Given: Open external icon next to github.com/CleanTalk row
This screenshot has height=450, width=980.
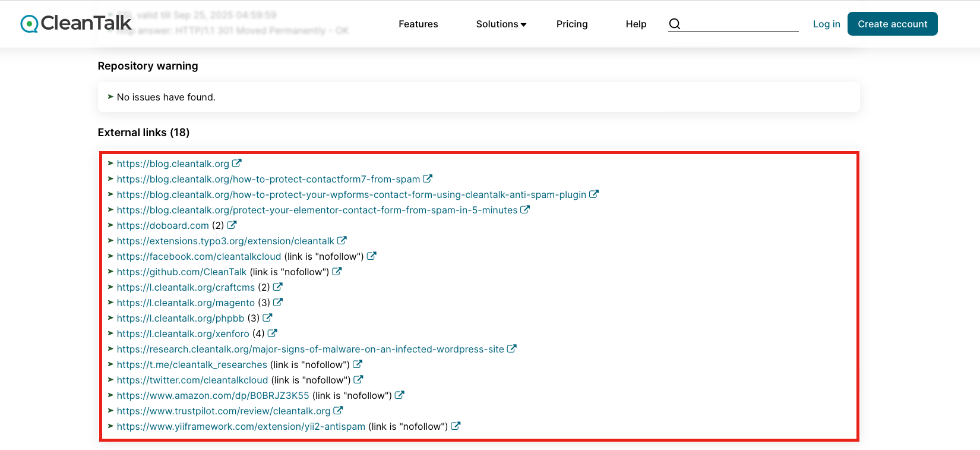Looking at the screenshot, I should click(x=337, y=272).
